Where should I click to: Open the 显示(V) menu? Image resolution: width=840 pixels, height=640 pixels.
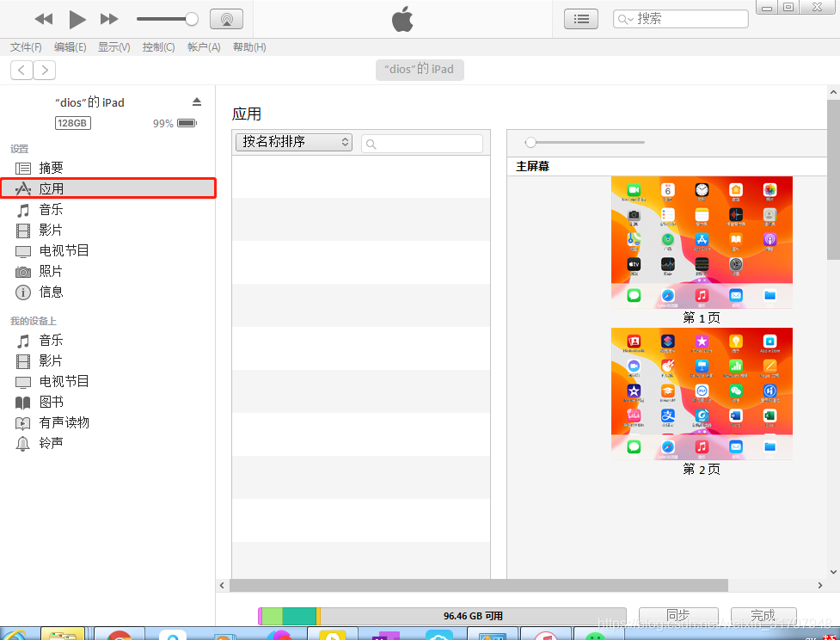(113, 47)
